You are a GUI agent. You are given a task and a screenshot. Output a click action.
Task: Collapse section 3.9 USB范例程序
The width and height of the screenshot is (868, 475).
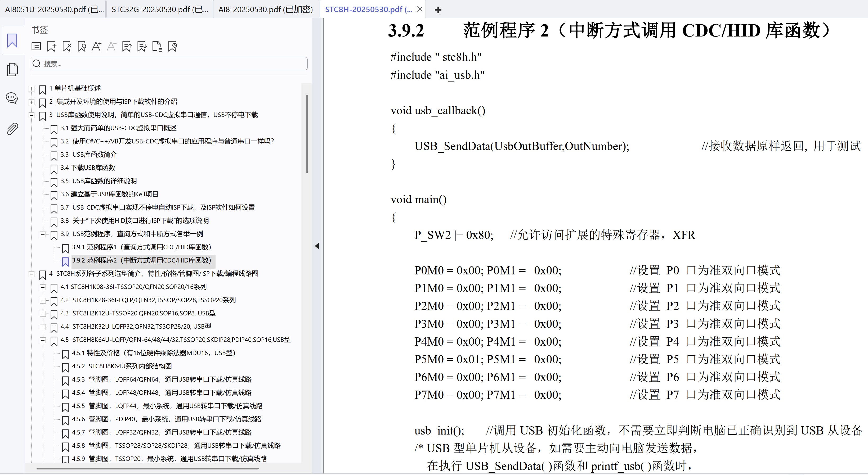tap(43, 234)
